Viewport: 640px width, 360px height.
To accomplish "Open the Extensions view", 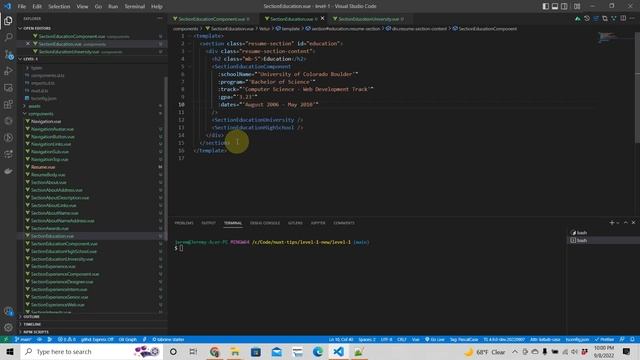I will (x=8, y=104).
